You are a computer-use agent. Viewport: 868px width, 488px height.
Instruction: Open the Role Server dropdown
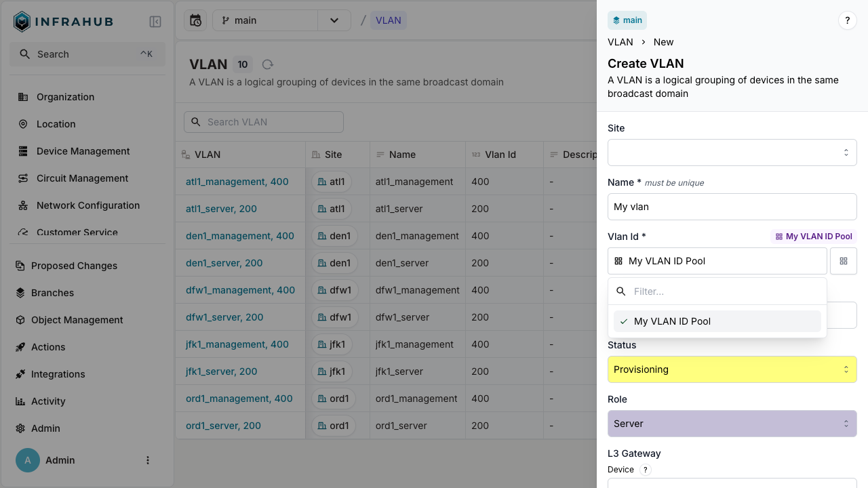[x=732, y=424]
